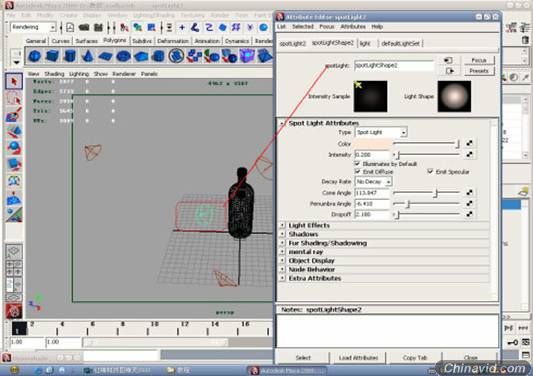Click the New Scene icon

70,27
